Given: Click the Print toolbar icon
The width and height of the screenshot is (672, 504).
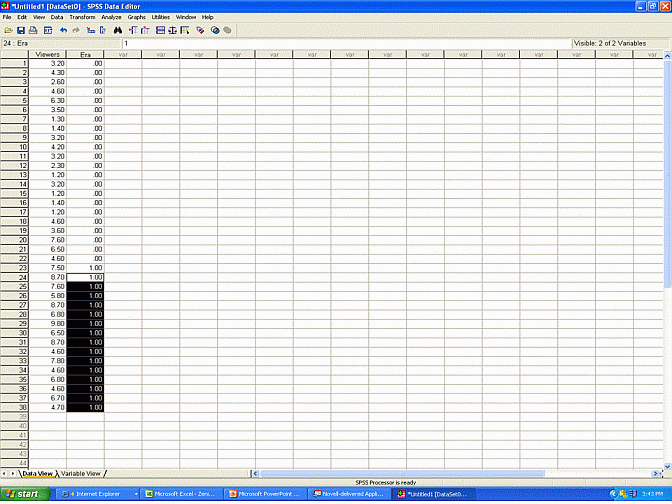Looking at the screenshot, I should pyautogui.click(x=33, y=30).
